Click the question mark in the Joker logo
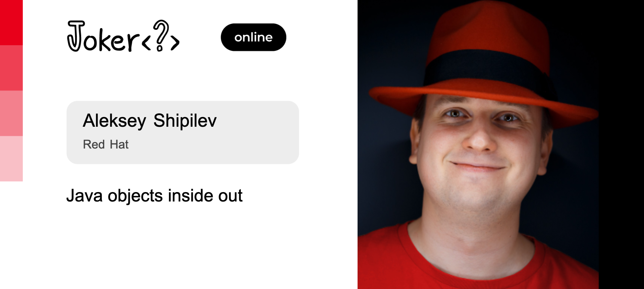The height and width of the screenshot is (289, 644). coord(161,35)
